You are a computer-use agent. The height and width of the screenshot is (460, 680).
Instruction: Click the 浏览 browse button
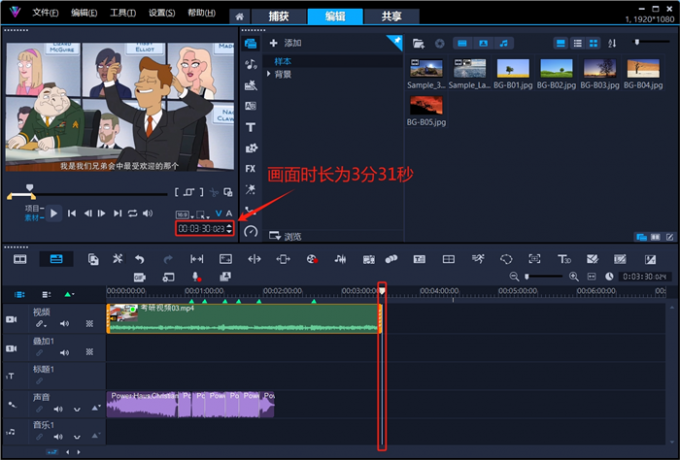(x=285, y=236)
